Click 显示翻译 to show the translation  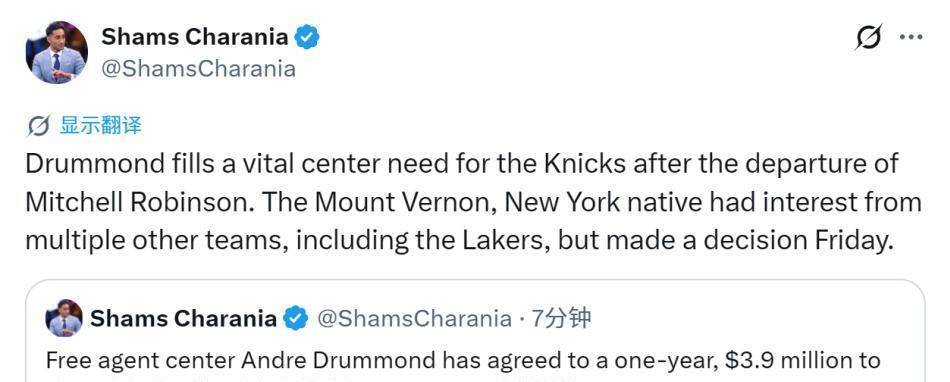pyautogui.click(x=101, y=126)
